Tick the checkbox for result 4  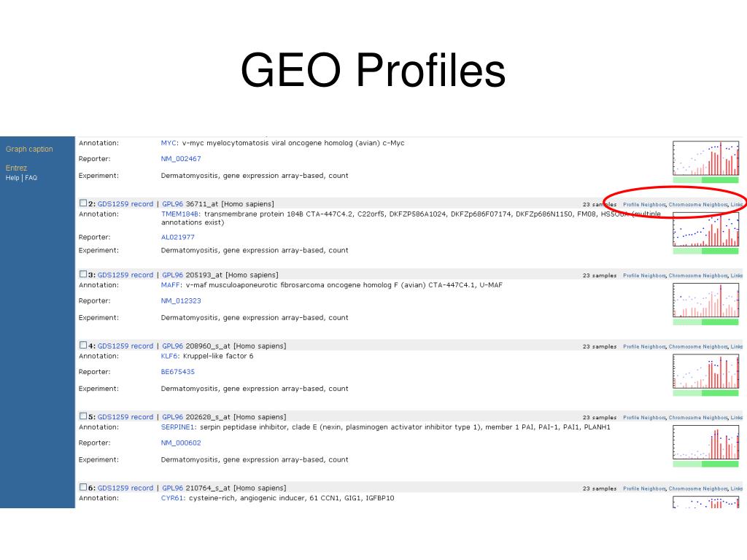83,345
